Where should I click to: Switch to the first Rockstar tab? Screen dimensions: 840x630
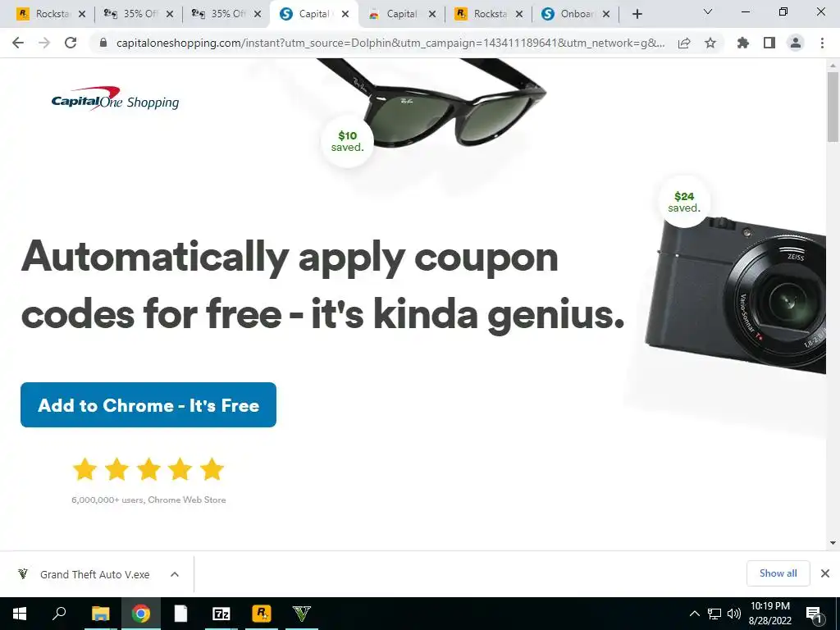pos(52,15)
